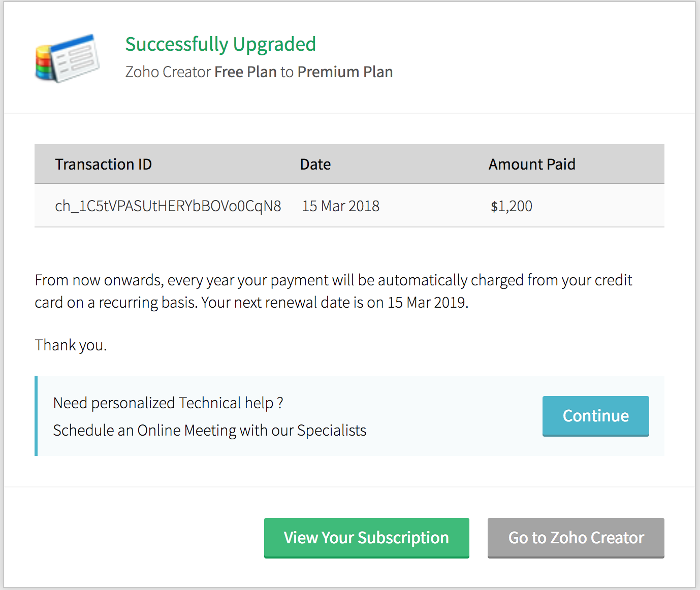Click 'Schedule an Online Meeting with our Specialists'
This screenshot has width=700, height=590.
click(209, 431)
